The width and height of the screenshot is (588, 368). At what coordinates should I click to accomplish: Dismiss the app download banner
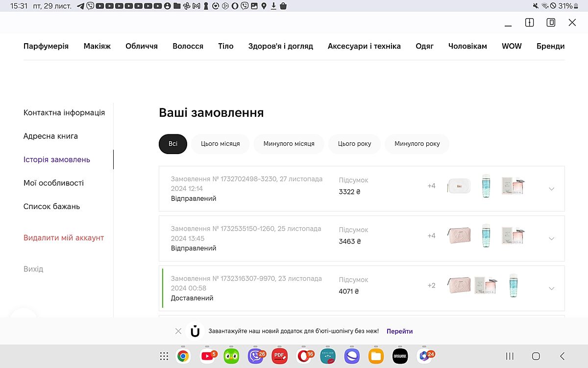click(x=178, y=331)
